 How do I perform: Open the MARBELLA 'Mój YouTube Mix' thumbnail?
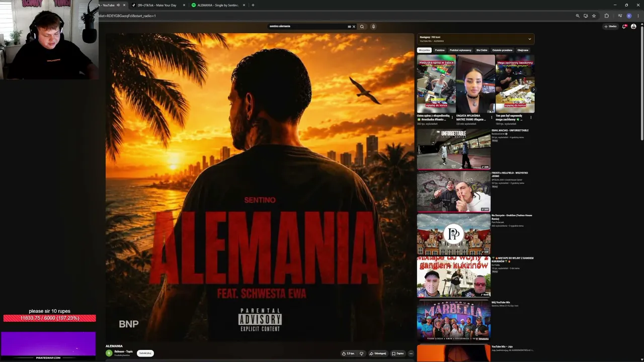point(453,320)
